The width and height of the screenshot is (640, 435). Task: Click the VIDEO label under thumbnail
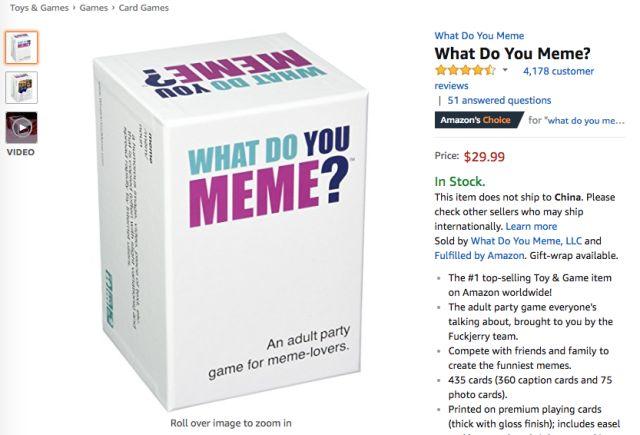(x=21, y=152)
